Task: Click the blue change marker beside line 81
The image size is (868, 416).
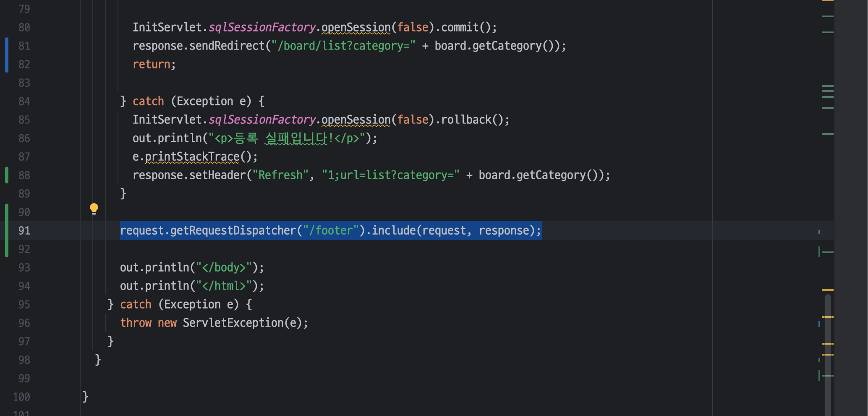Action: (x=7, y=55)
